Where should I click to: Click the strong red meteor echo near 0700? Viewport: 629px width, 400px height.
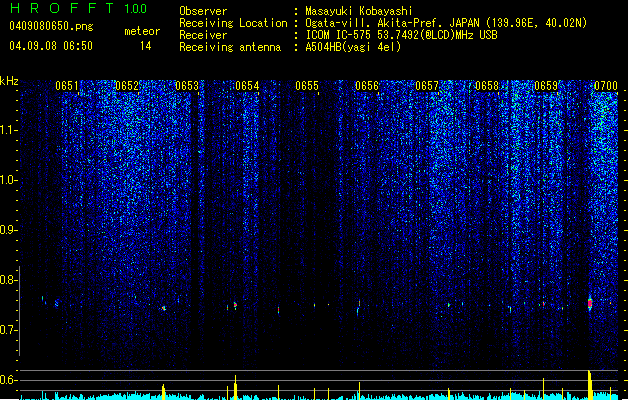[590, 304]
